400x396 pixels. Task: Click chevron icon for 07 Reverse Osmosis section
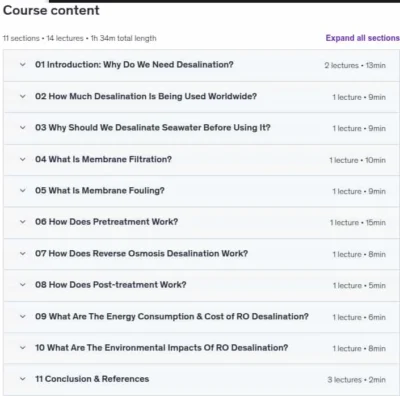(x=22, y=254)
